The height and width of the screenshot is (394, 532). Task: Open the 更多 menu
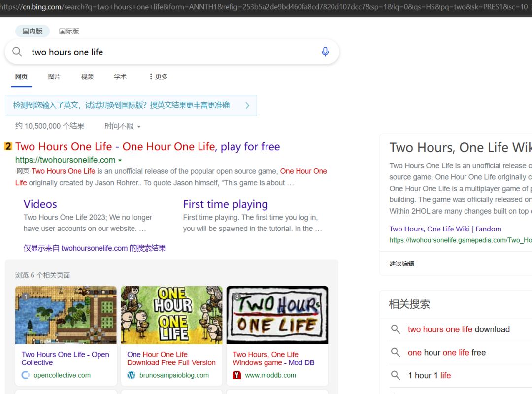pyautogui.click(x=158, y=77)
